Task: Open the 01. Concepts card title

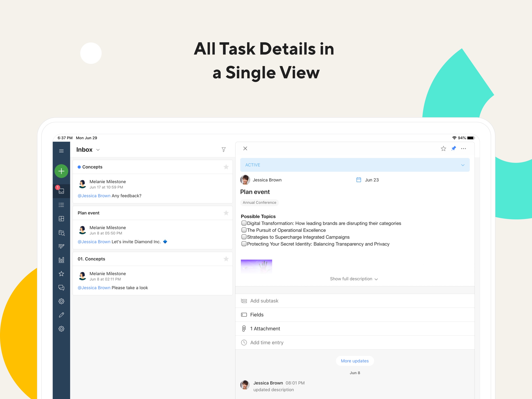Action: point(91,259)
